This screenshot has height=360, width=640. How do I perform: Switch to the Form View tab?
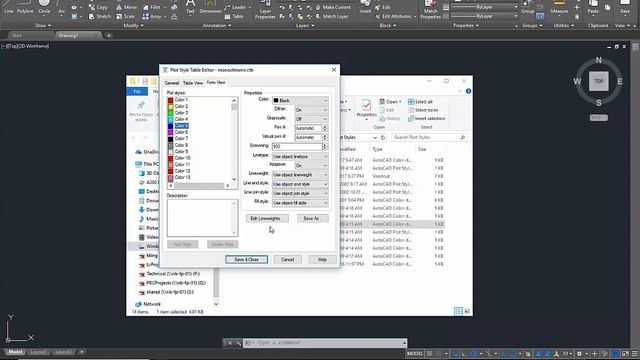(x=216, y=82)
